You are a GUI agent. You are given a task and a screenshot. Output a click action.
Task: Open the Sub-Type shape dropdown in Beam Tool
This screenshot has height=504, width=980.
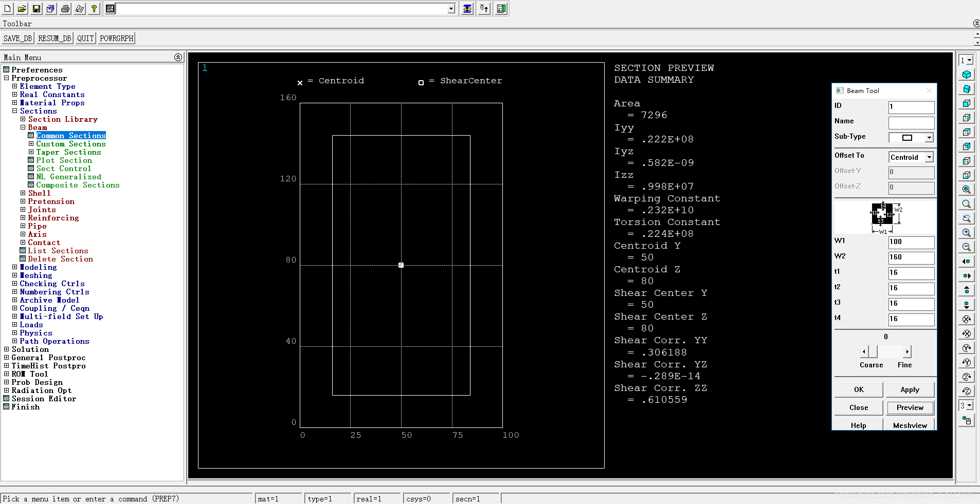tap(929, 137)
